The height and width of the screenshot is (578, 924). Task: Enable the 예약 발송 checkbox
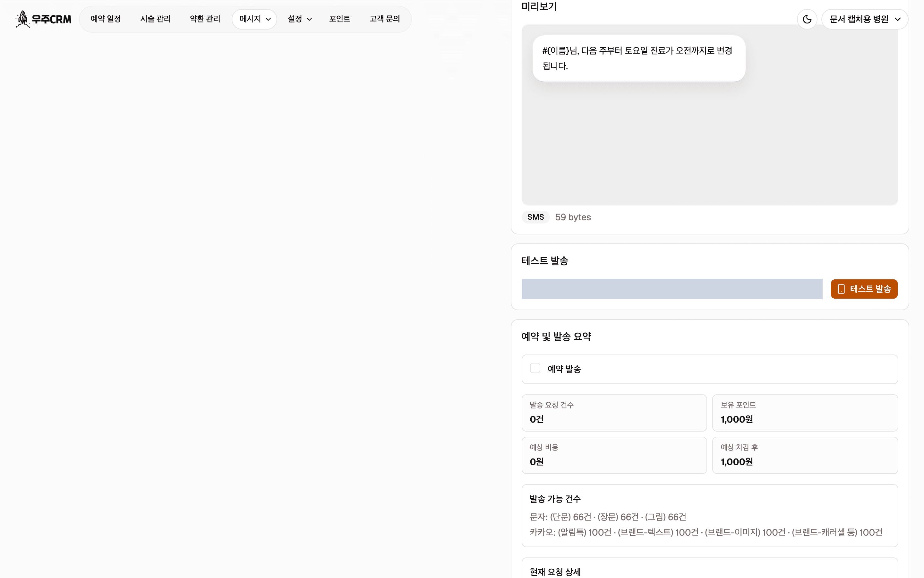click(x=535, y=368)
